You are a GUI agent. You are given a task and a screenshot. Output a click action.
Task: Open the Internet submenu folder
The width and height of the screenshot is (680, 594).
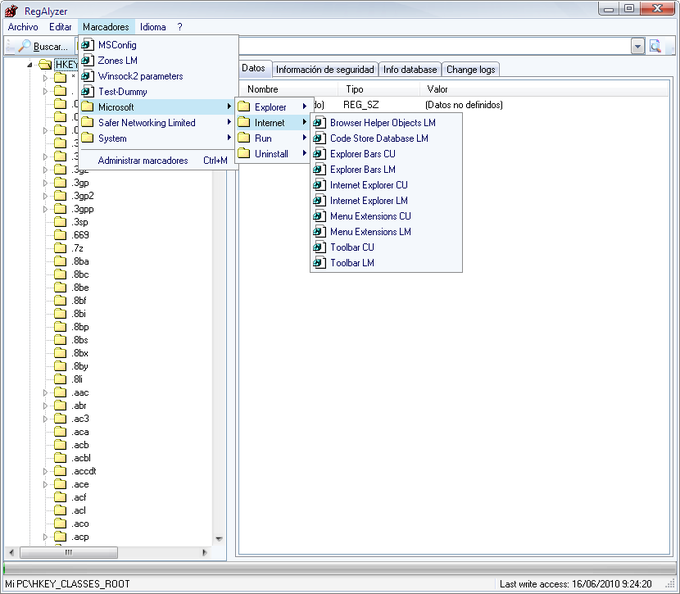click(273, 123)
